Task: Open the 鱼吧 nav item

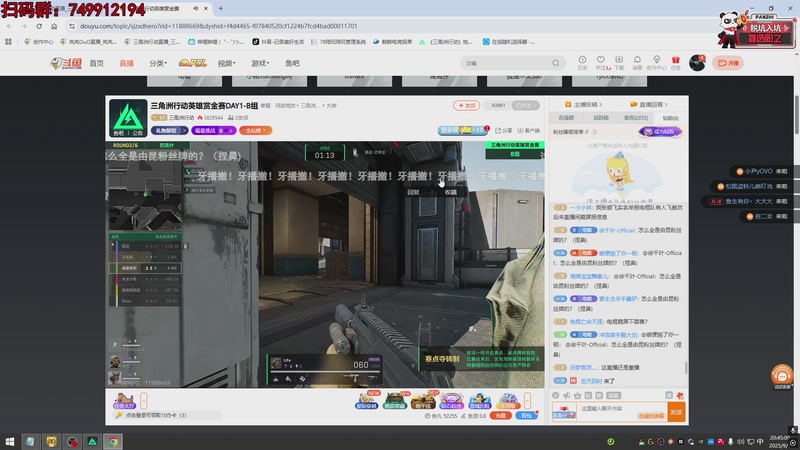Action: click(292, 63)
